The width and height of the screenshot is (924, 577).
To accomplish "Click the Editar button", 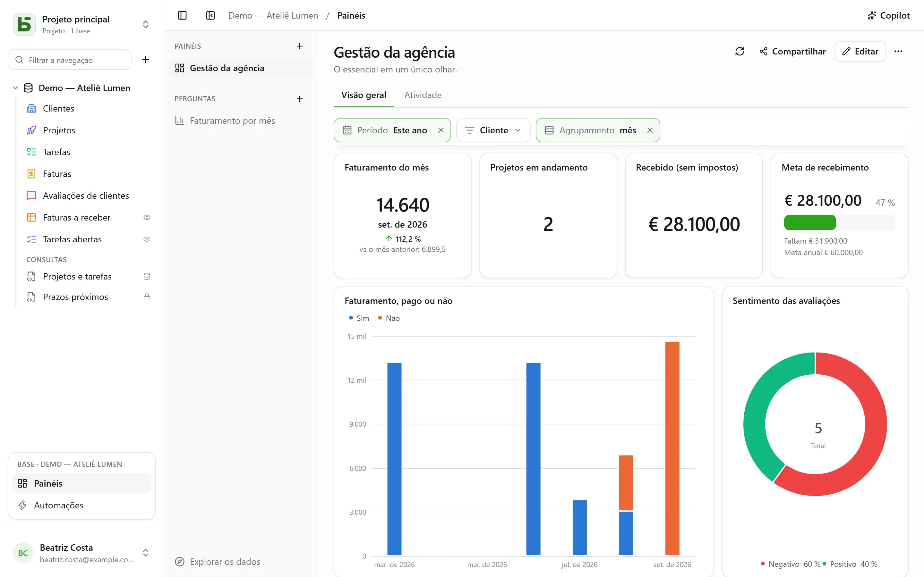I will point(860,51).
